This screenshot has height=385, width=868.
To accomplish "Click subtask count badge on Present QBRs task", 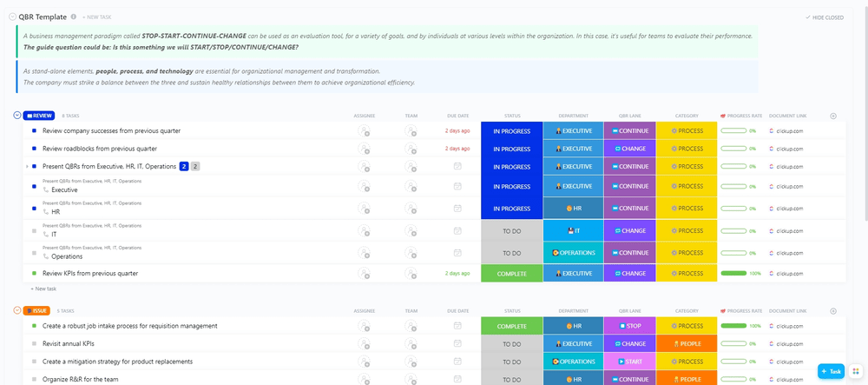I will [x=184, y=166].
